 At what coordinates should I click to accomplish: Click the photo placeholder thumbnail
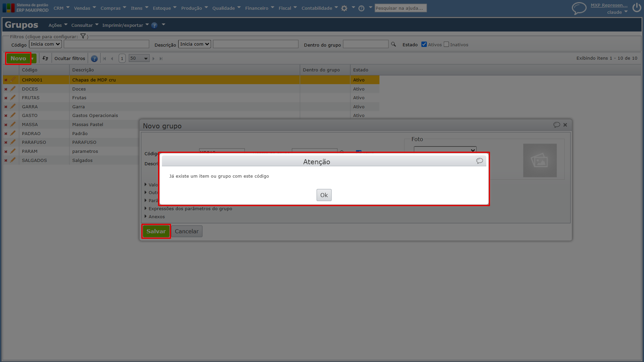click(x=540, y=161)
